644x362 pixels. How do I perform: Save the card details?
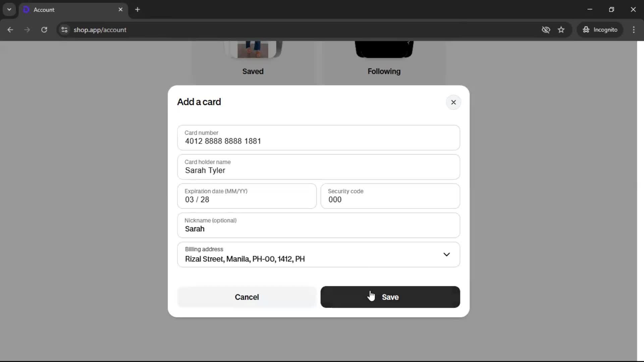pyautogui.click(x=390, y=297)
